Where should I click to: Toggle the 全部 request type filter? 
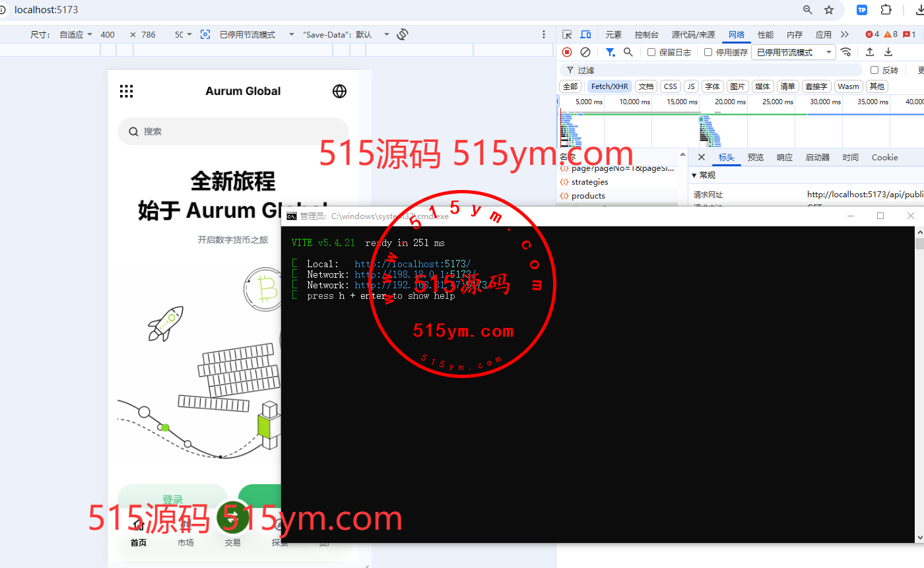click(x=570, y=86)
